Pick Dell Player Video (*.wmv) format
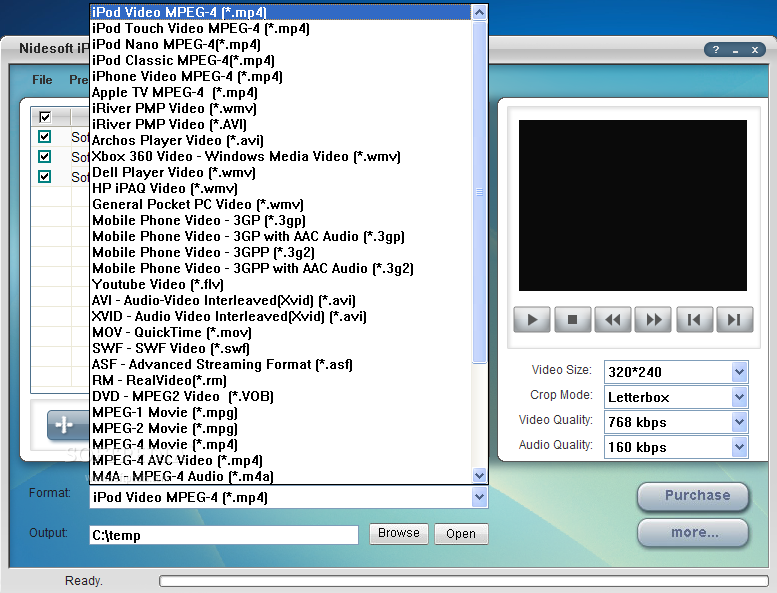The width and height of the screenshot is (777, 593). tap(281, 172)
